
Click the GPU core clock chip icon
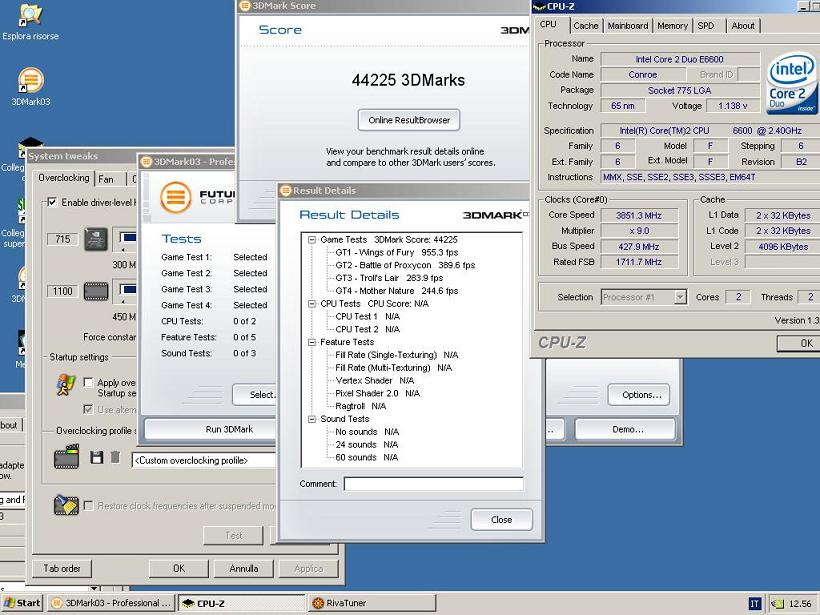(x=96, y=239)
